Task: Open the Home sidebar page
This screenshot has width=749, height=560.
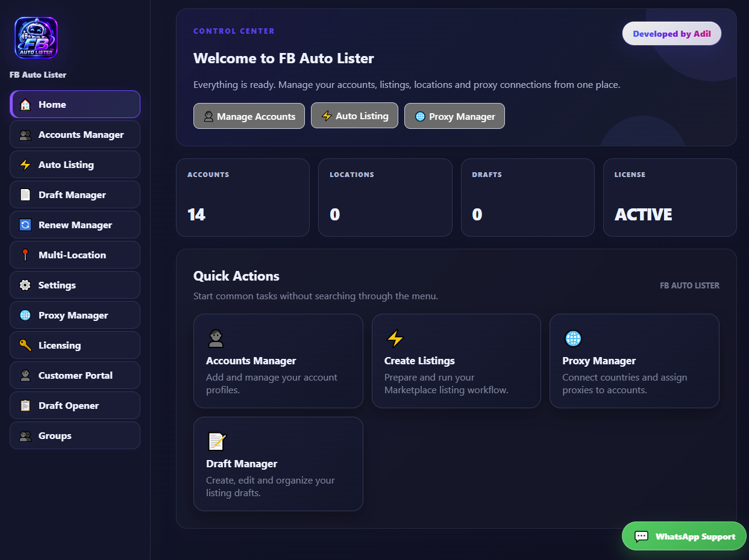Action: [75, 104]
